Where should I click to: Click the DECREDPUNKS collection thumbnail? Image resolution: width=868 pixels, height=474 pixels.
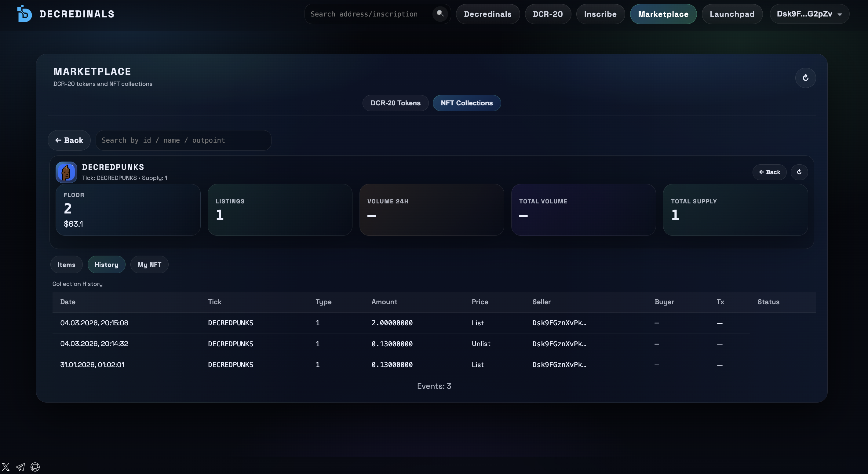point(66,172)
